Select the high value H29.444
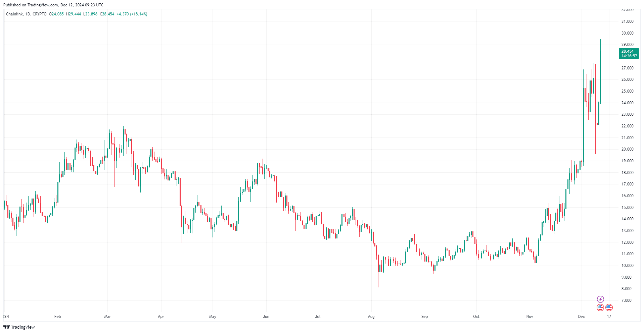 74,14
